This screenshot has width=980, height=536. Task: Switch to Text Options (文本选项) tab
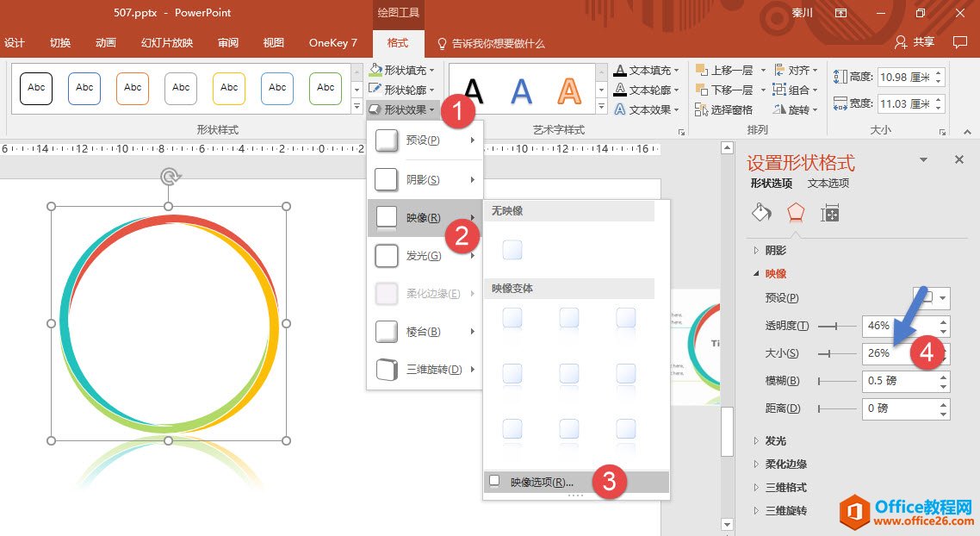click(828, 184)
